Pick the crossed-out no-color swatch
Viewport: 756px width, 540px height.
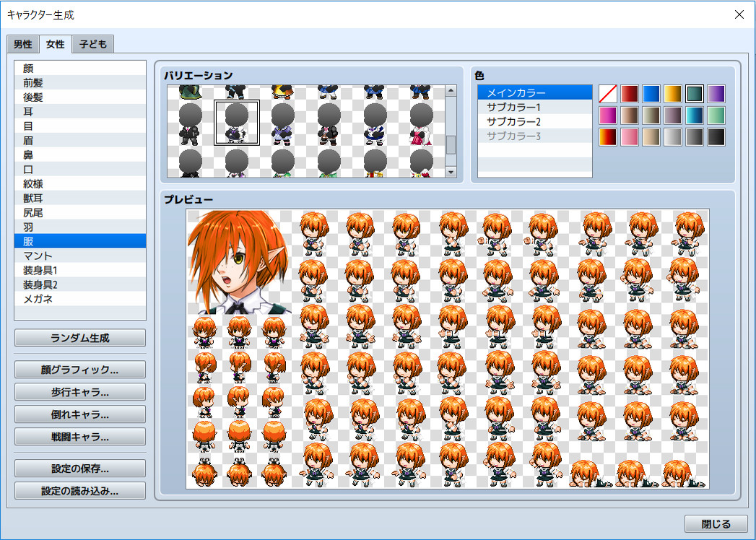[x=609, y=92]
